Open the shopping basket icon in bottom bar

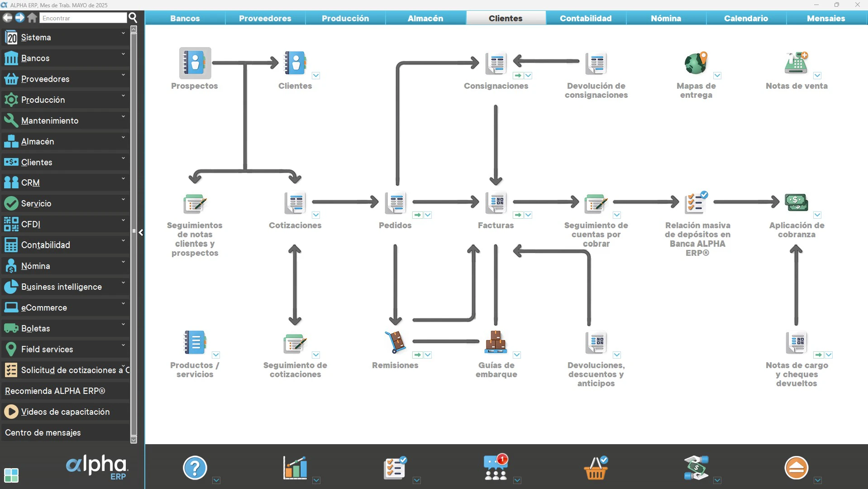tap(596, 467)
